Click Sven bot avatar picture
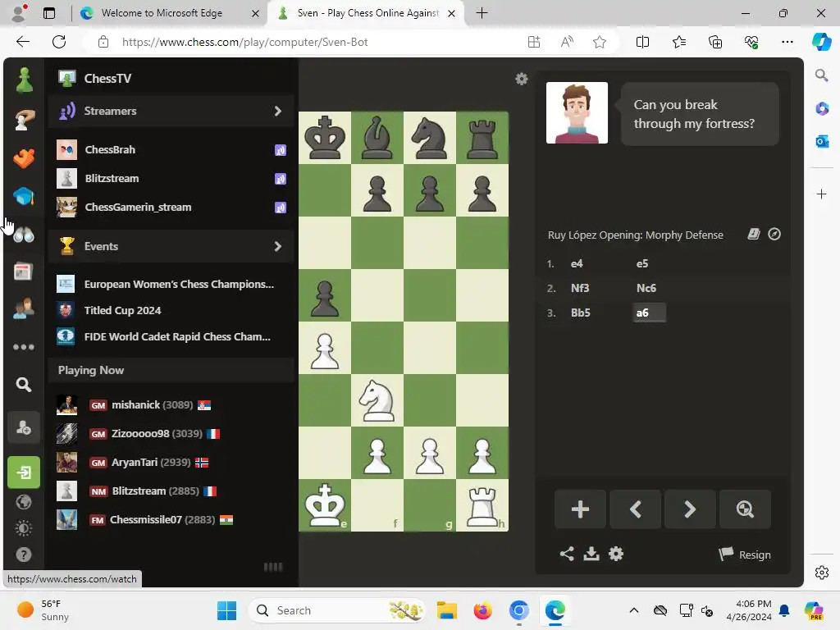 click(577, 112)
